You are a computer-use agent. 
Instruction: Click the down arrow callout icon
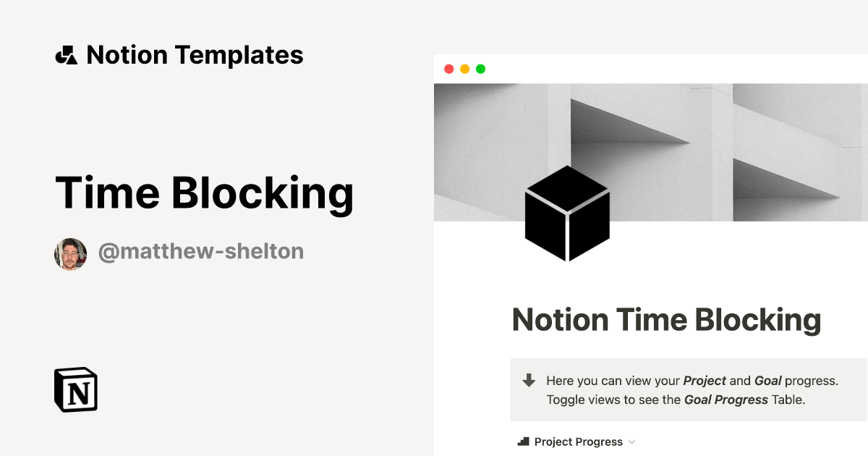pos(529,380)
